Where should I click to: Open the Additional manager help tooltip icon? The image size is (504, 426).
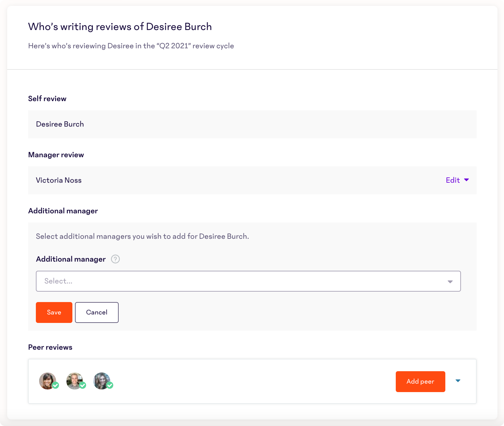(115, 259)
